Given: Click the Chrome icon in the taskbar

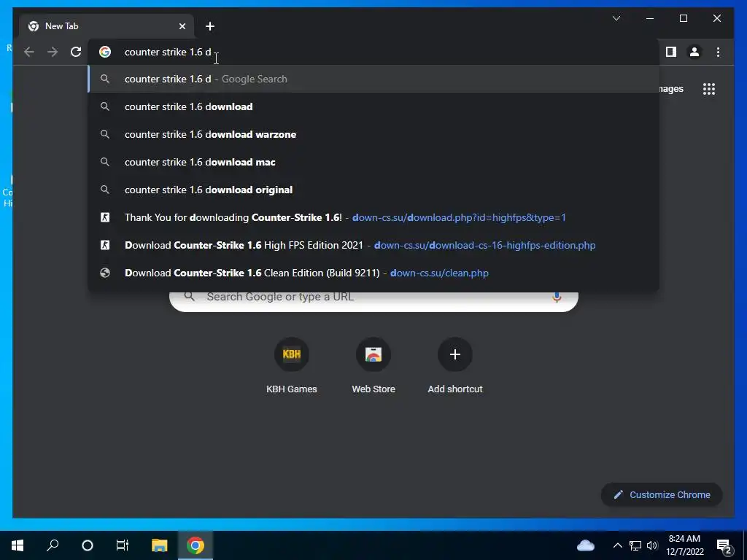Looking at the screenshot, I should pos(195,545).
